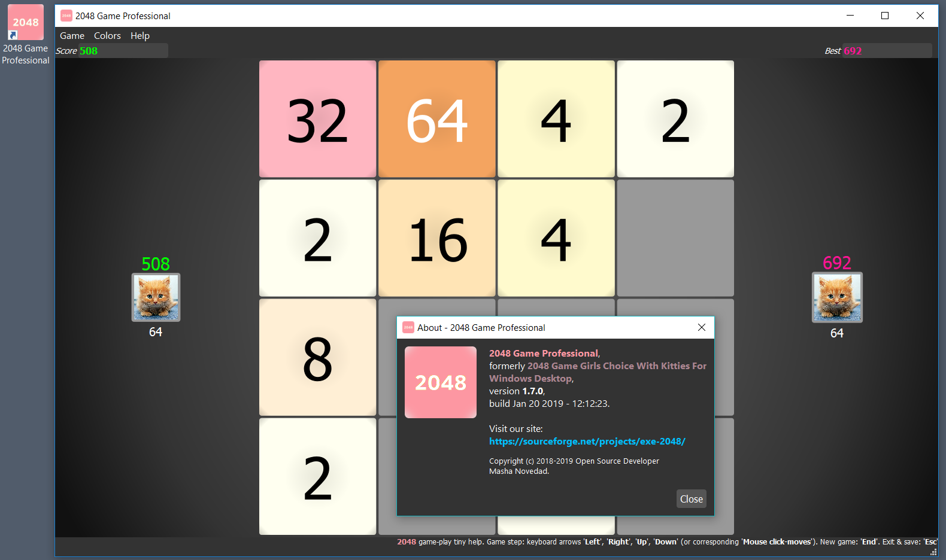Maximize the 2048 Game Professional window
946x560 pixels.
click(885, 16)
